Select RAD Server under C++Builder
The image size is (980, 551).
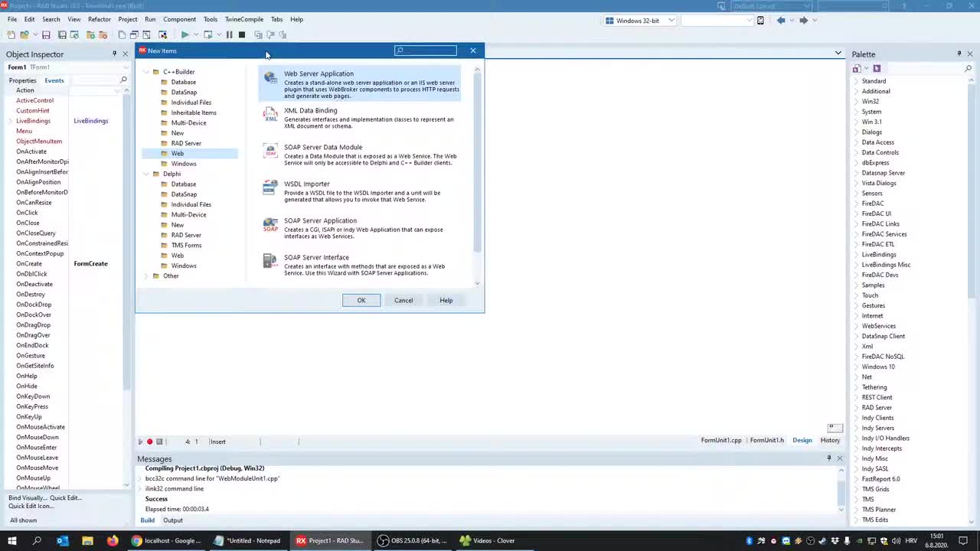pos(186,143)
